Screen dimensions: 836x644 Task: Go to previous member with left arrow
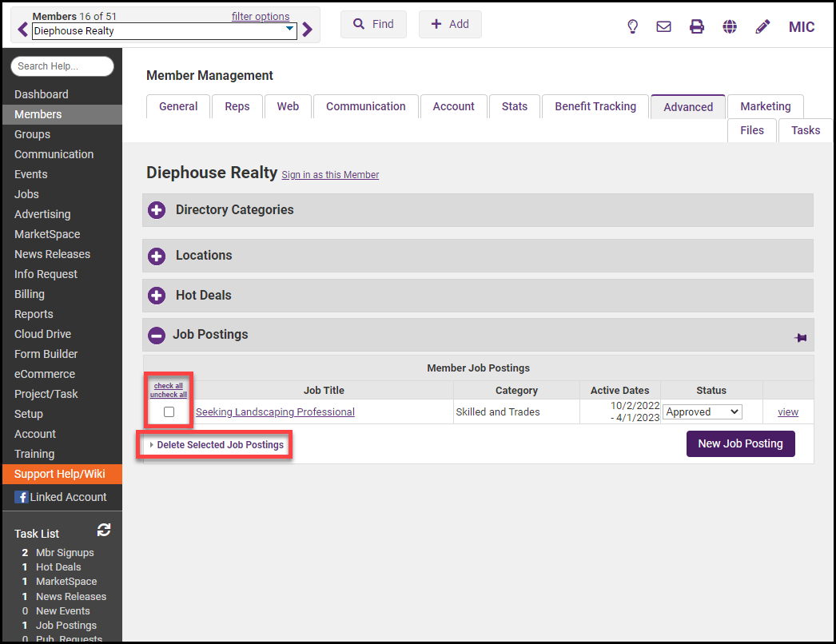tap(22, 30)
